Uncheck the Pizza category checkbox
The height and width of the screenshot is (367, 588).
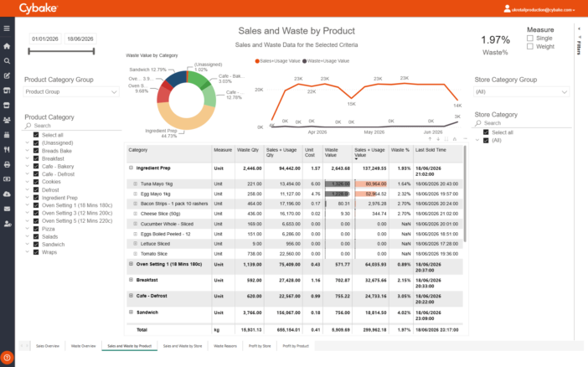(36, 229)
